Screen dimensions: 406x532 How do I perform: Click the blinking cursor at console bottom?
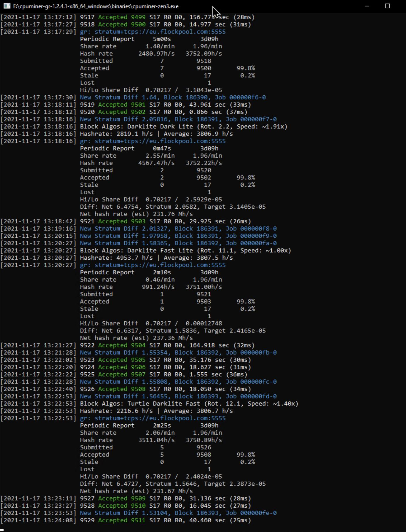(x=2, y=530)
